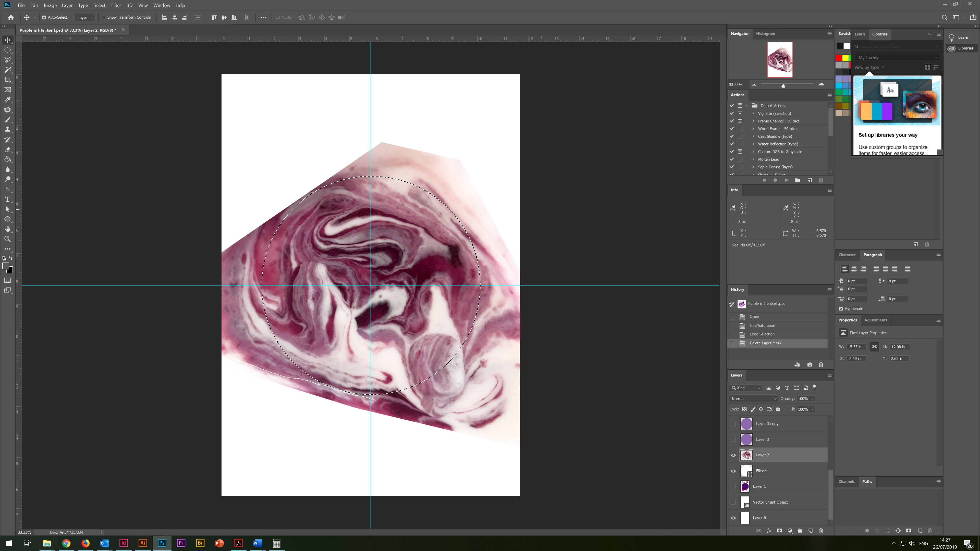Click the play action button
980x551 pixels.
[x=786, y=180]
